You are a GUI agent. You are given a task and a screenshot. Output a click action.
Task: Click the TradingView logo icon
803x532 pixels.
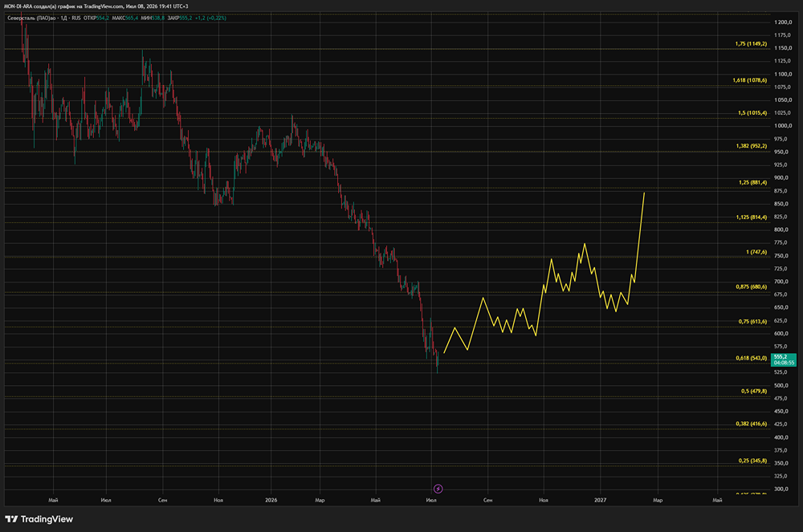11,519
